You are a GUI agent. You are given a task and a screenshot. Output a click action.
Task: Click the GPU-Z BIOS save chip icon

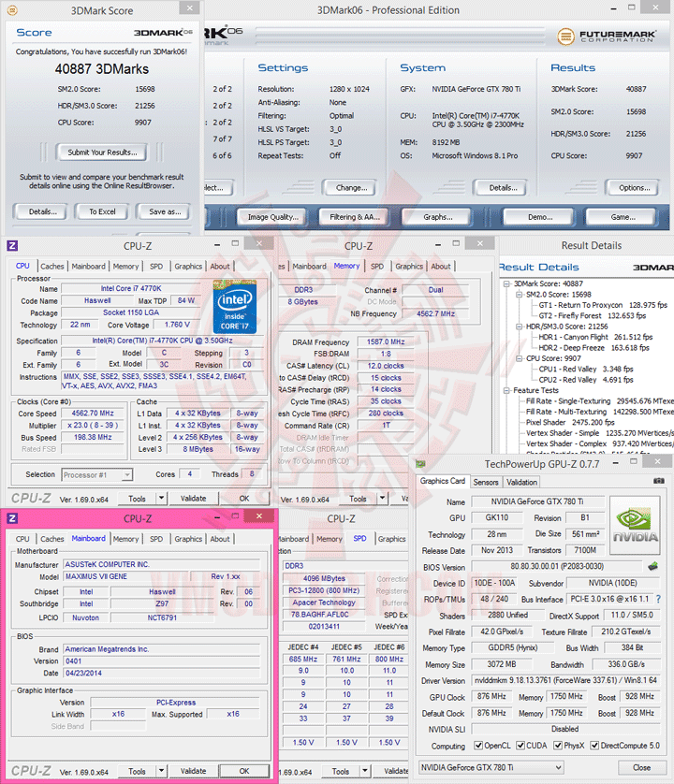[x=652, y=567]
